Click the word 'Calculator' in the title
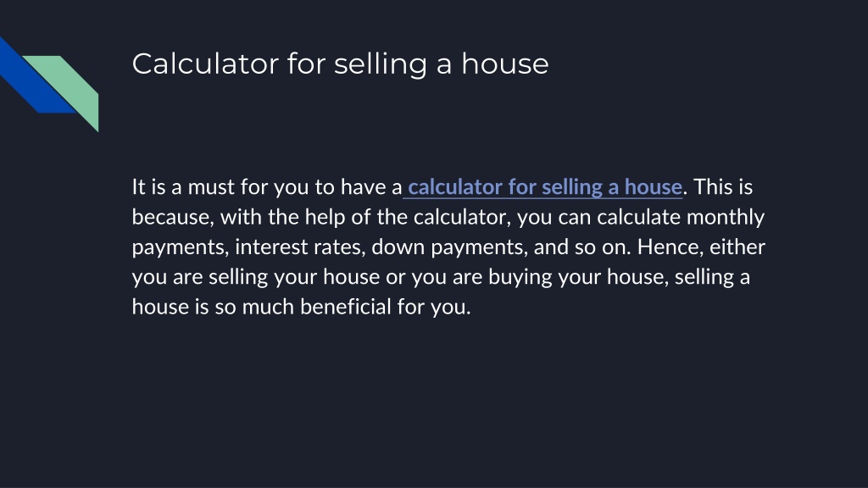The image size is (868, 488). point(205,64)
